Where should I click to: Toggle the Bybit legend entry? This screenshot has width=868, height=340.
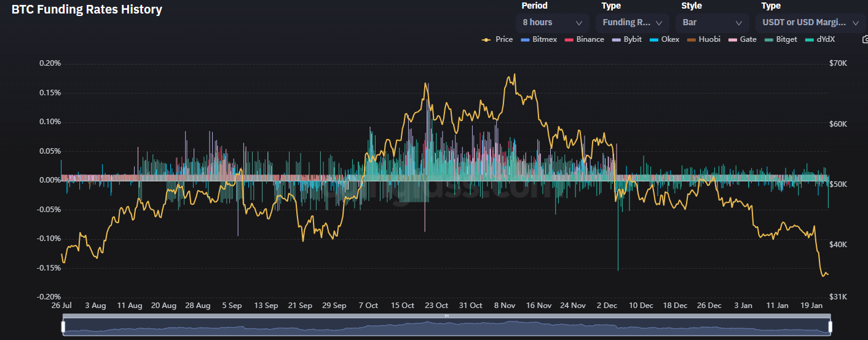point(626,39)
